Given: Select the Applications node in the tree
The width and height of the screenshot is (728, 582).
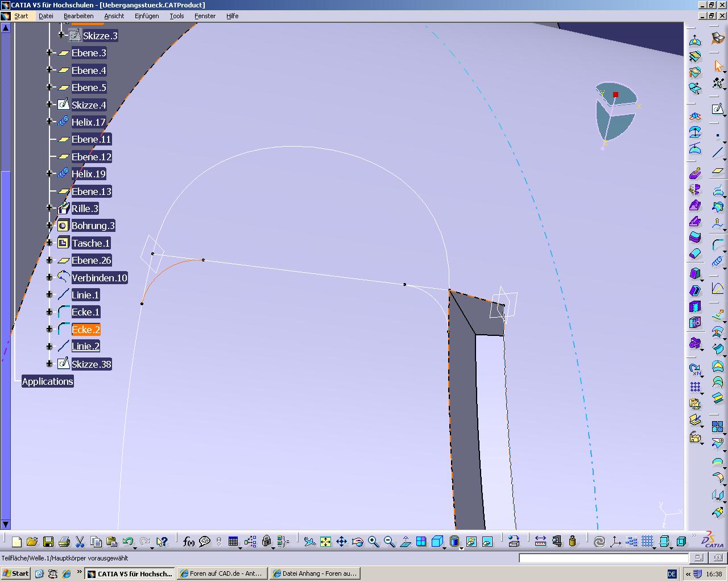Looking at the screenshot, I should coord(48,381).
